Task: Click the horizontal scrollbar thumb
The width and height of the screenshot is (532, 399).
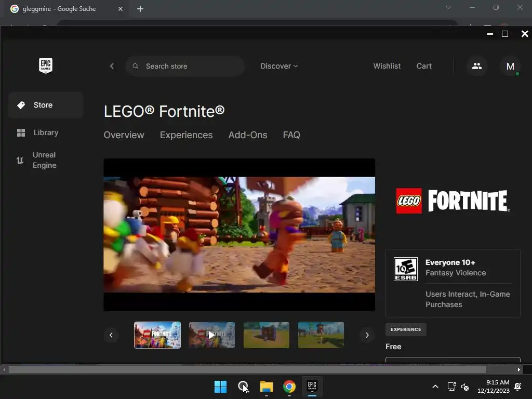Action: (247, 370)
